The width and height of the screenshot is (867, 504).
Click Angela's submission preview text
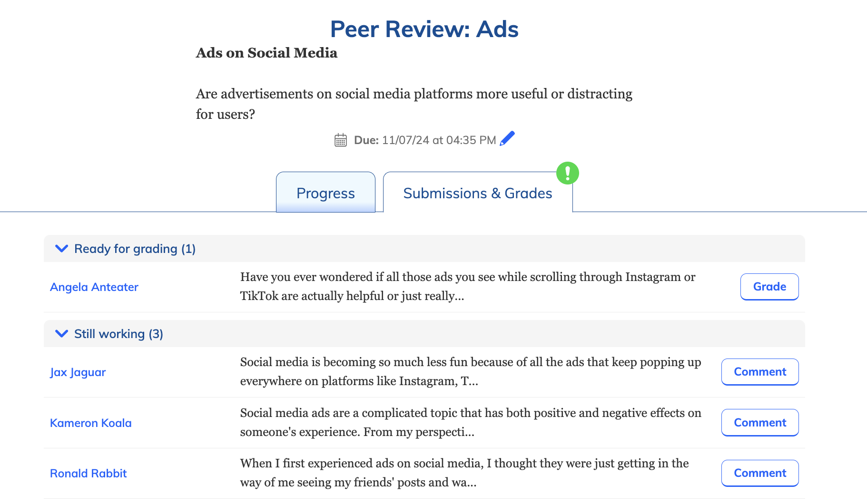[x=468, y=286]
